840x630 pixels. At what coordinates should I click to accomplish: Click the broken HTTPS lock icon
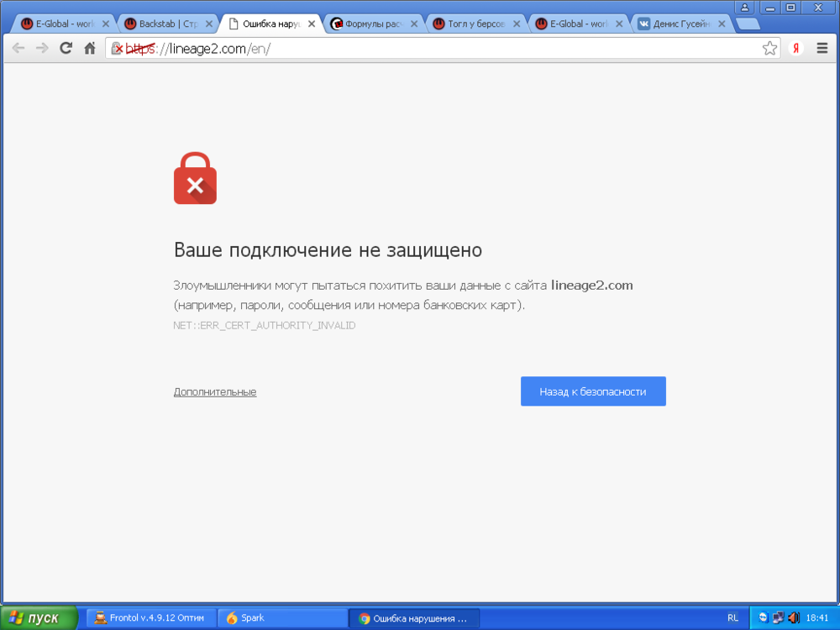[117, 49]
